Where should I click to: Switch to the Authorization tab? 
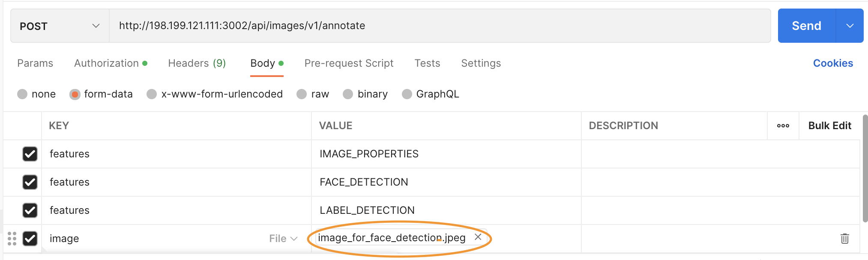[x=106, y=63]
